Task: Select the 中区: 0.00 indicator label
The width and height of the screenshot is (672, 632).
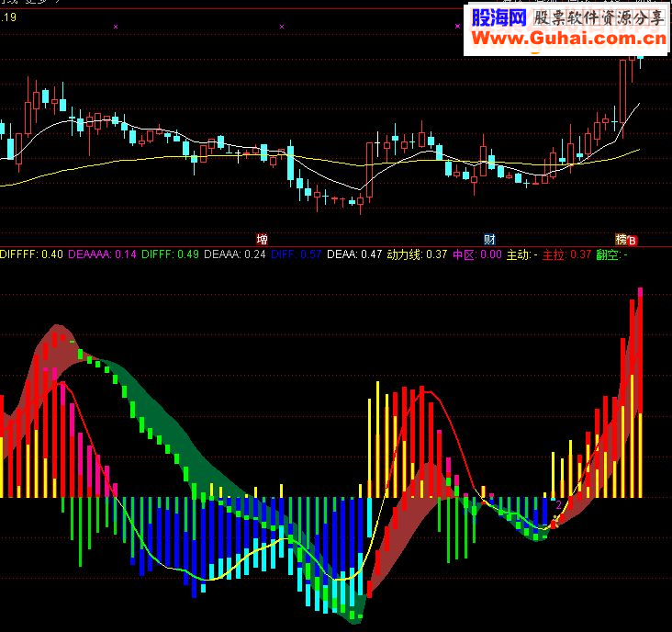Action: (477, 254)
